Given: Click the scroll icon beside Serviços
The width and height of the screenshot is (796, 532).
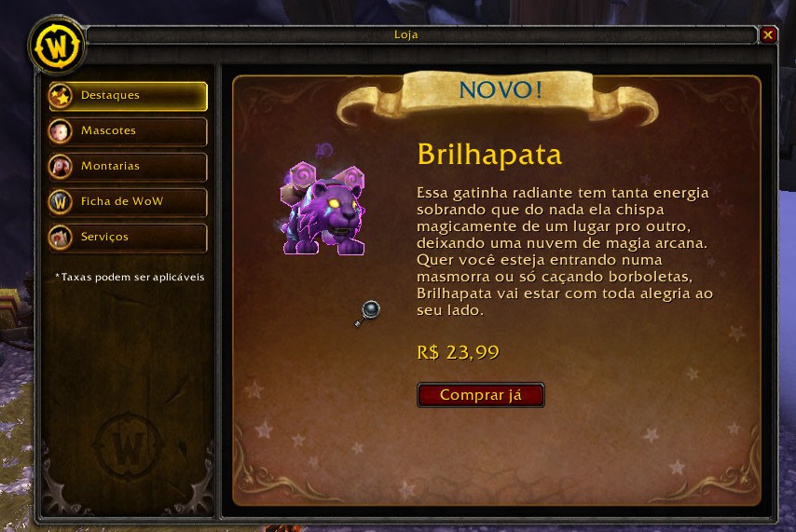Looking at the screenshot, I should click(x=61, y=237).
